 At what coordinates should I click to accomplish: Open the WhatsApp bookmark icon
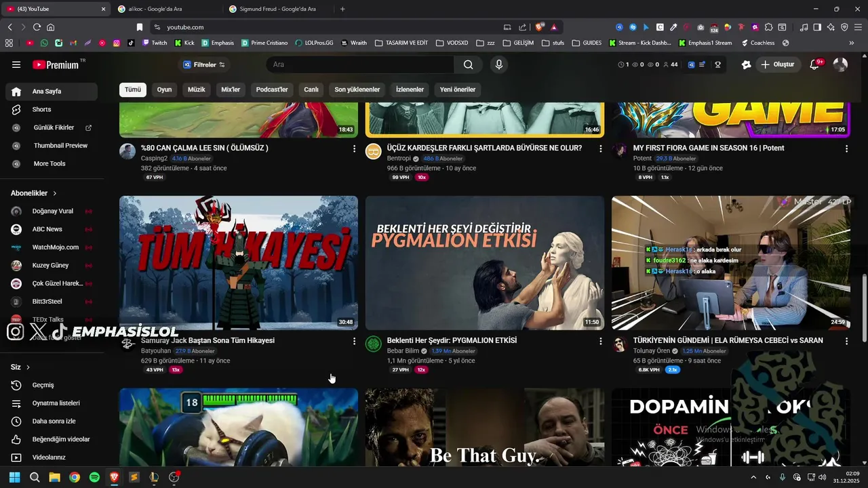click(x=44, y=43)
